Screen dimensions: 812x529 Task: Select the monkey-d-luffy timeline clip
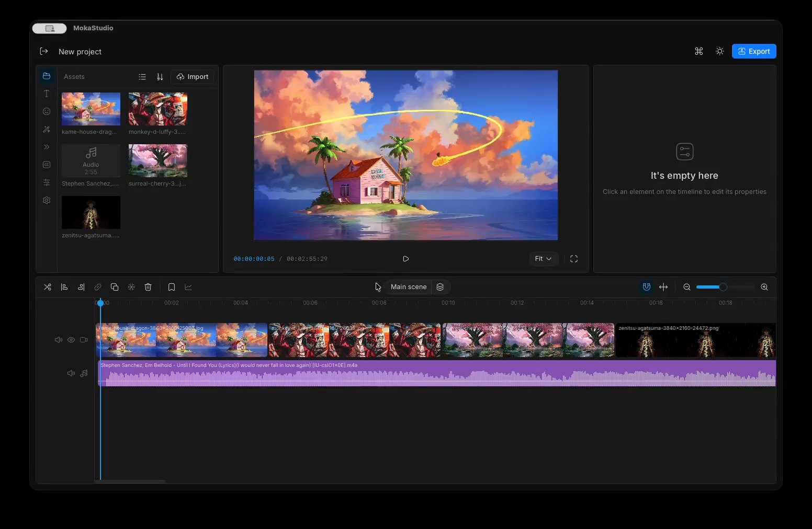click(x=355, y=340)
